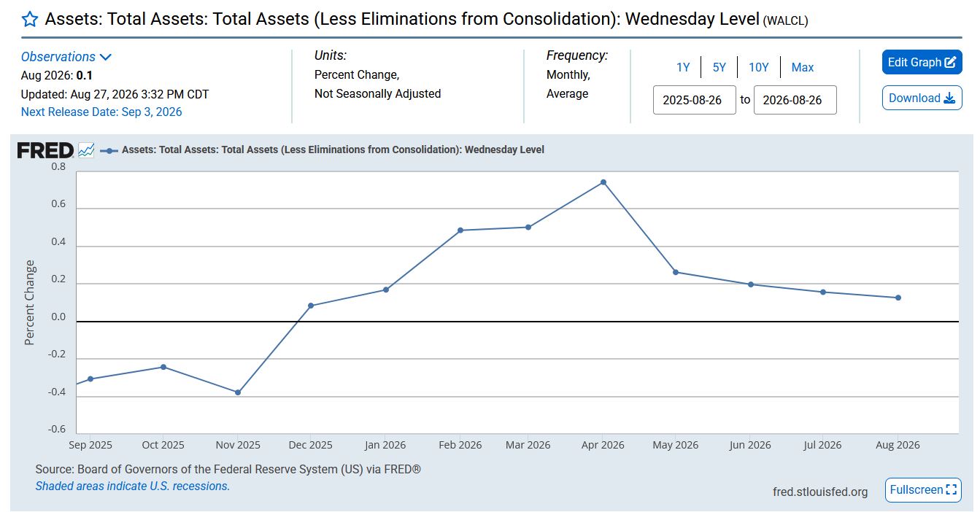Viewport: 980px width, 512px height.
Task: Click the Mar 2026 data point
Action: 528,227
